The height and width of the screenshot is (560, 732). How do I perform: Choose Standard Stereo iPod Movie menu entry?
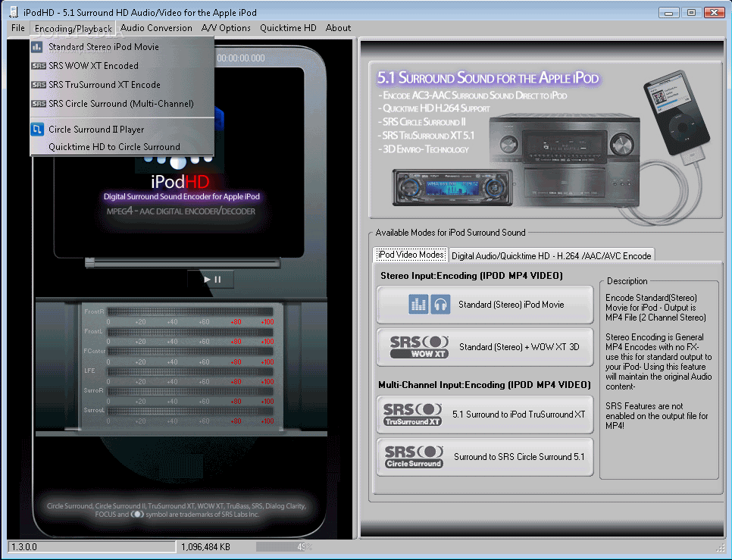[x=122, y=47]
